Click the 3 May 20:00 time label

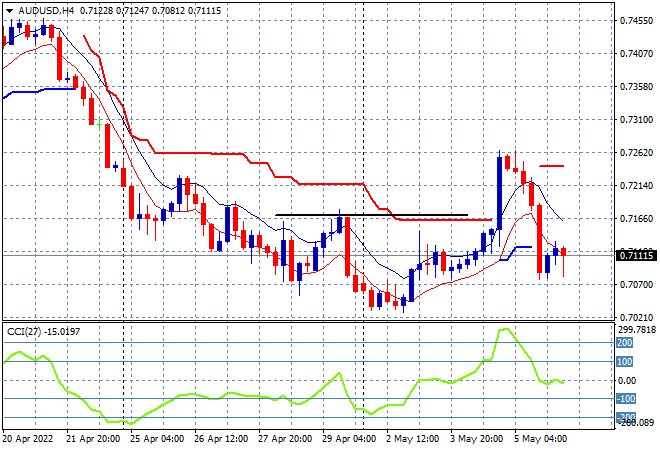[x=476, y=439]
